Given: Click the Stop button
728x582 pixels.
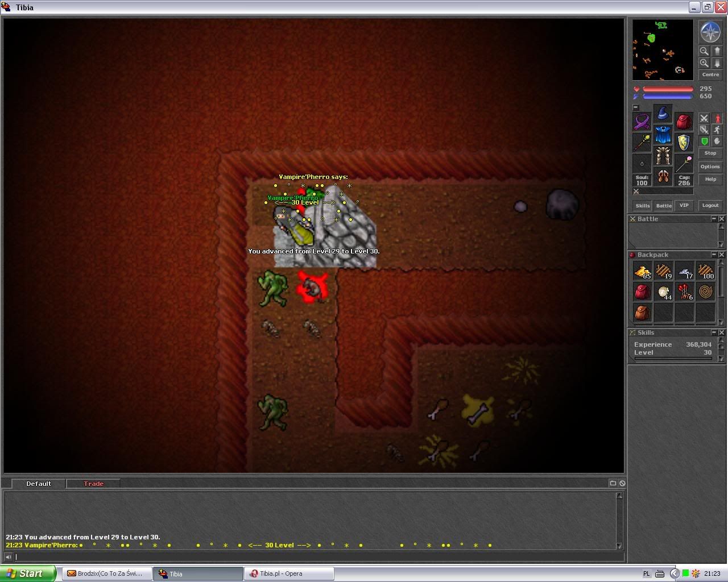Looking at the screenshot, I should click(710, 153).
